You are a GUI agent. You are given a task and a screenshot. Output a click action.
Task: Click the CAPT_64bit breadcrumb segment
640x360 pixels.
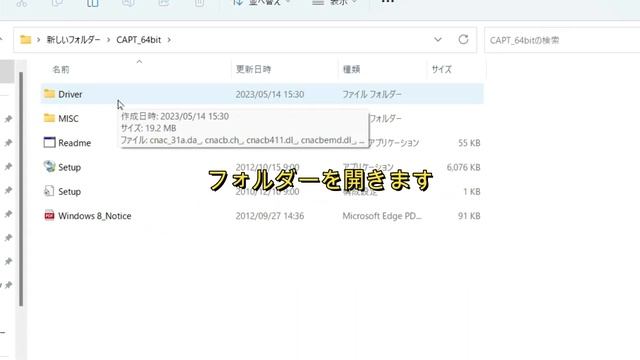click(x=139, y=40)
